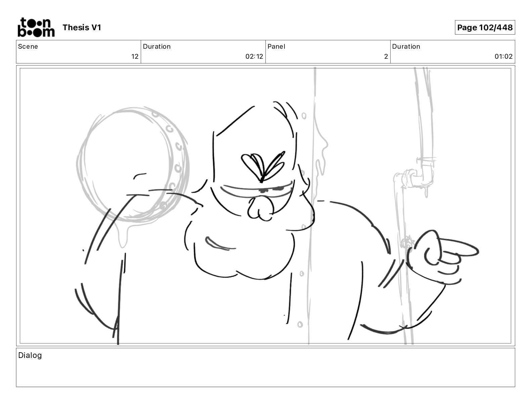Click the 'Scene' header label
532x411 pixels.
(x=28, y=47)
